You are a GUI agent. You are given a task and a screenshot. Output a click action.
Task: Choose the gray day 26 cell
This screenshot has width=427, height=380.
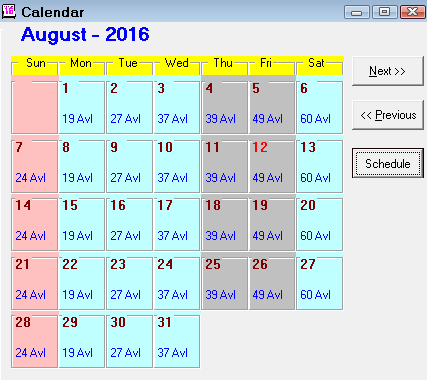272,283
